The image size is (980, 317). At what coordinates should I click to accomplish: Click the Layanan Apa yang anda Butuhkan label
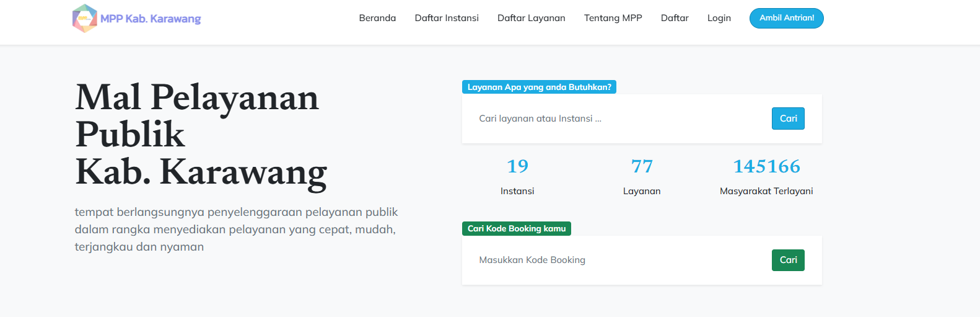(539, 87)
